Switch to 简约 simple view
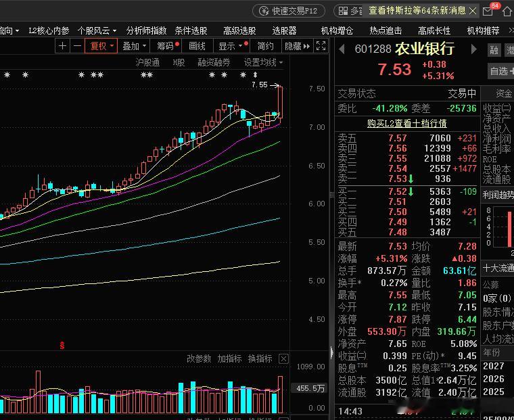The image size is (514, 420). (266, 46)
